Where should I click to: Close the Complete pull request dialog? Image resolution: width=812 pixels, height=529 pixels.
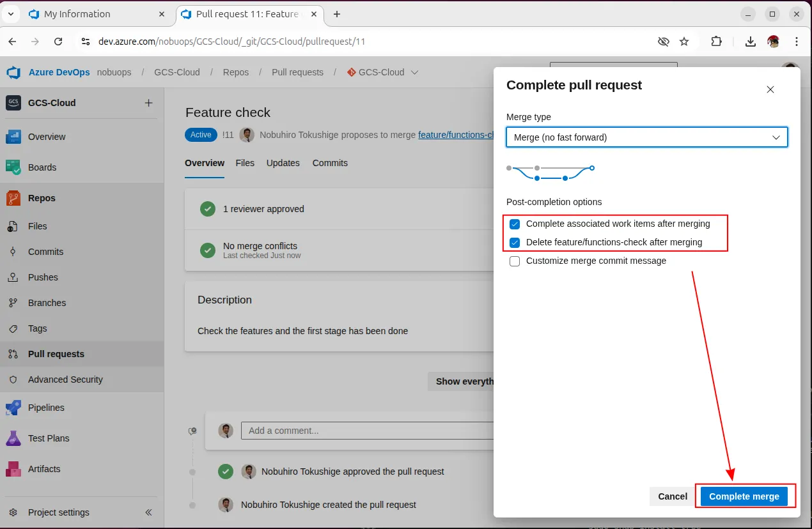770,89
